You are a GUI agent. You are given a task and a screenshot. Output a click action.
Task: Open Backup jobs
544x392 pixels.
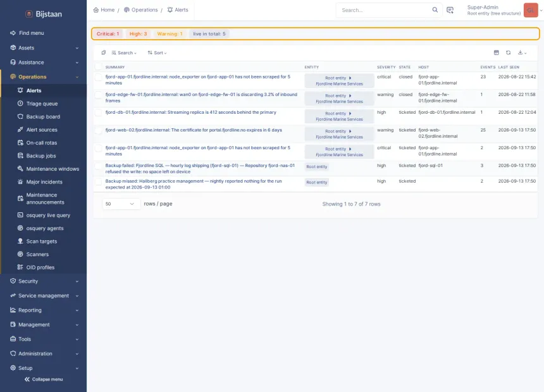click(41, 156)
